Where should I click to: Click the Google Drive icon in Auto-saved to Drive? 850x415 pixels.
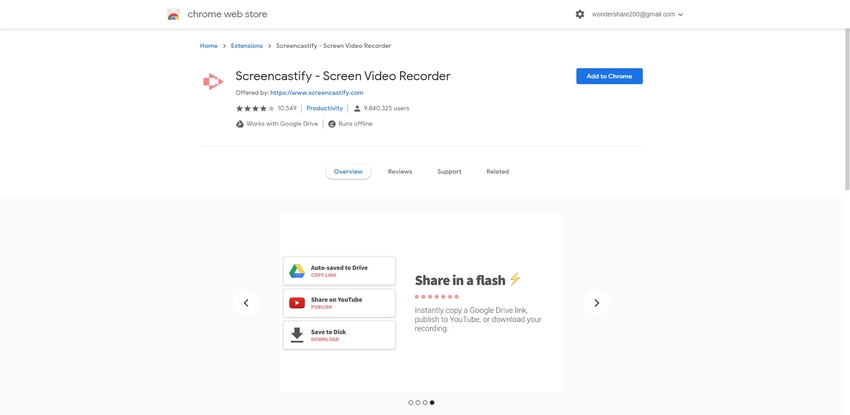297,271
